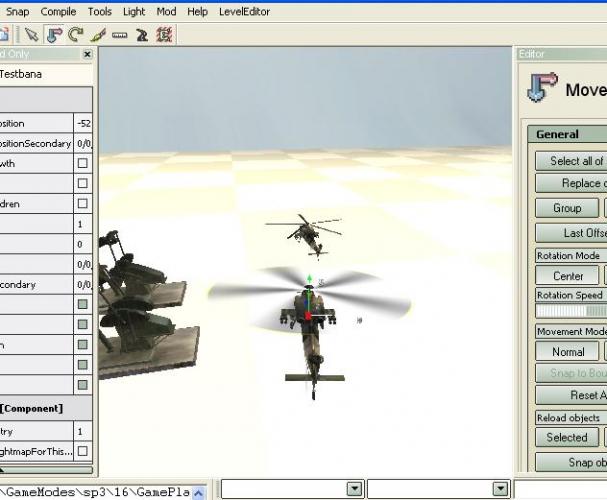Select the arrow pointer tool
Viewport: 607px width, 500px height.
(x=31, y=34)
